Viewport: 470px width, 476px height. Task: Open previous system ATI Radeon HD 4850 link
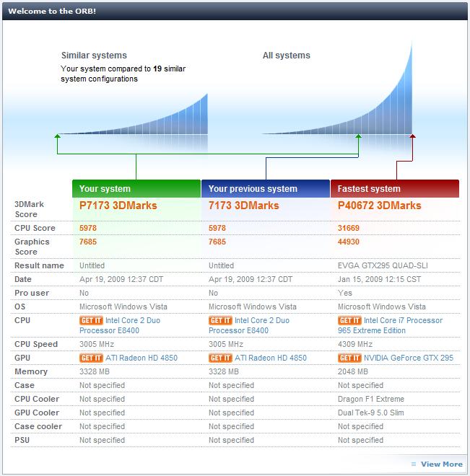[x=271, y=358]
